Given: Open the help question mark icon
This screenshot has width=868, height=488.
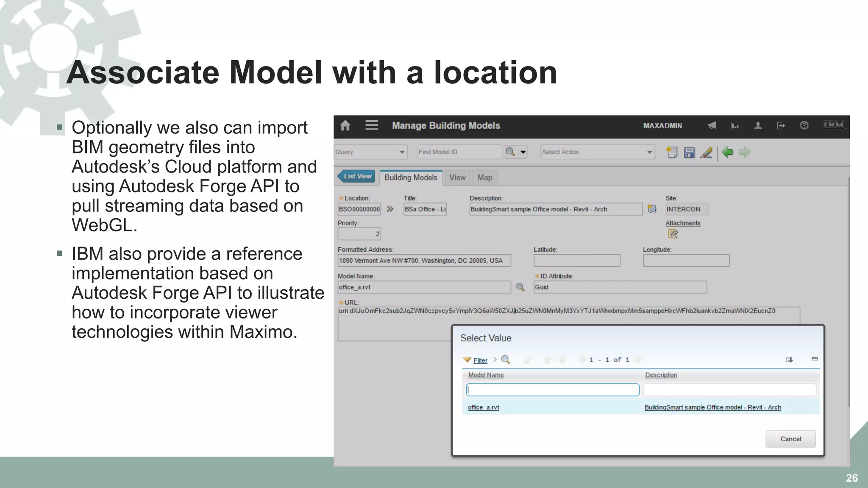Looking at the screenshot, I should click(x=804, y=125).
